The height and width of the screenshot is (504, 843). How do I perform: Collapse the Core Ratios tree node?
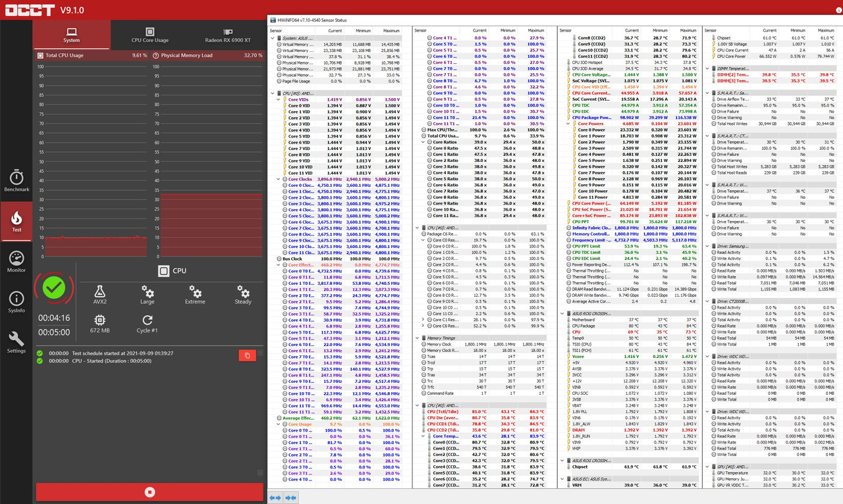423,142
